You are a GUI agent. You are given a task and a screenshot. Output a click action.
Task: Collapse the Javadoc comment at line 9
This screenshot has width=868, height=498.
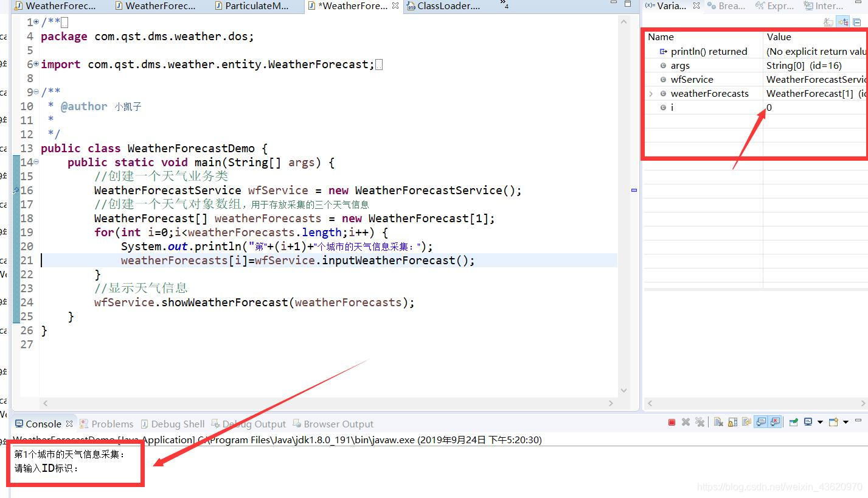(36, 92)
